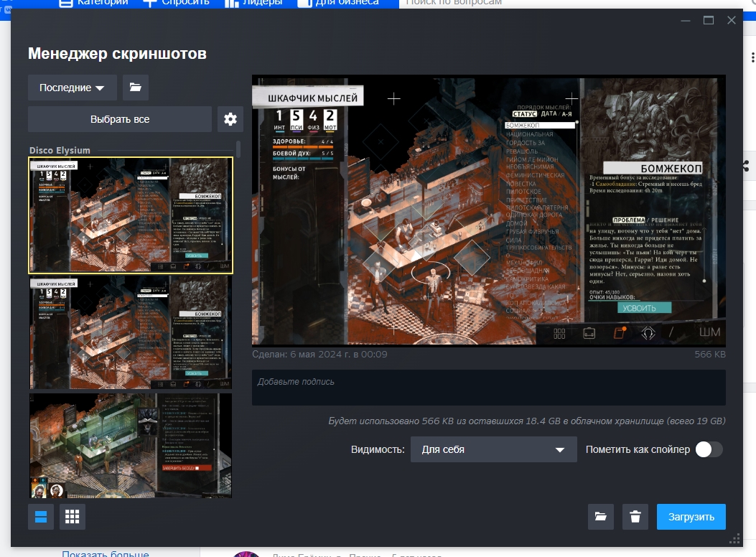Open Для бизнеса in the browser header
The width and height of the screenshot is (756, 557).
click(x=338, y=3)
